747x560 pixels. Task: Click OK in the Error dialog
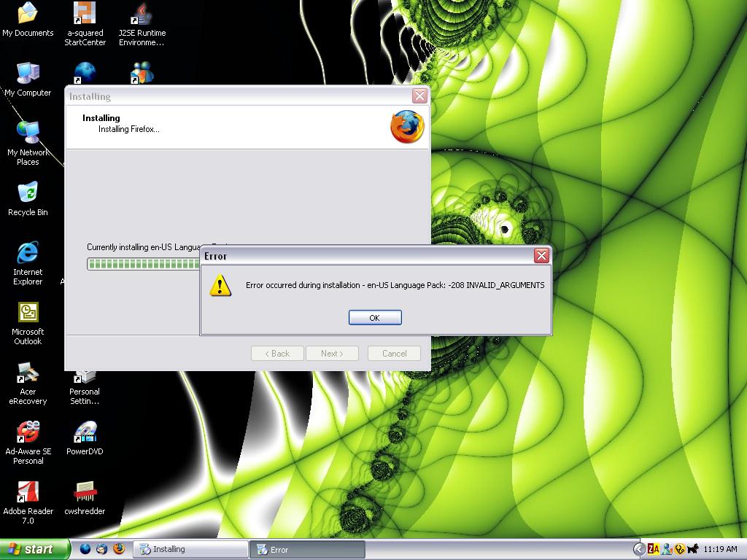pyautogui.click(x=375, y=318)
